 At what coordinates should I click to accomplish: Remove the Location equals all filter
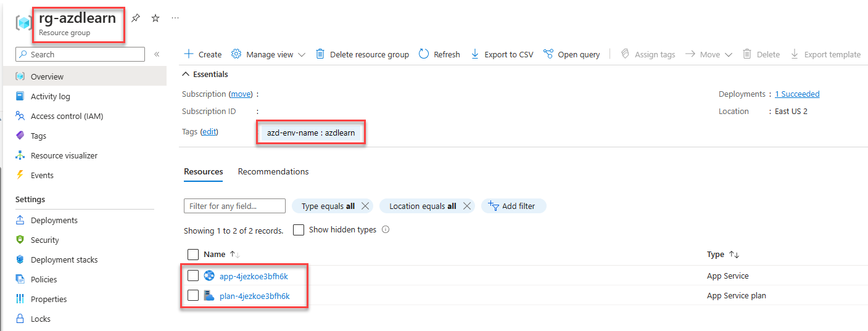466,206
